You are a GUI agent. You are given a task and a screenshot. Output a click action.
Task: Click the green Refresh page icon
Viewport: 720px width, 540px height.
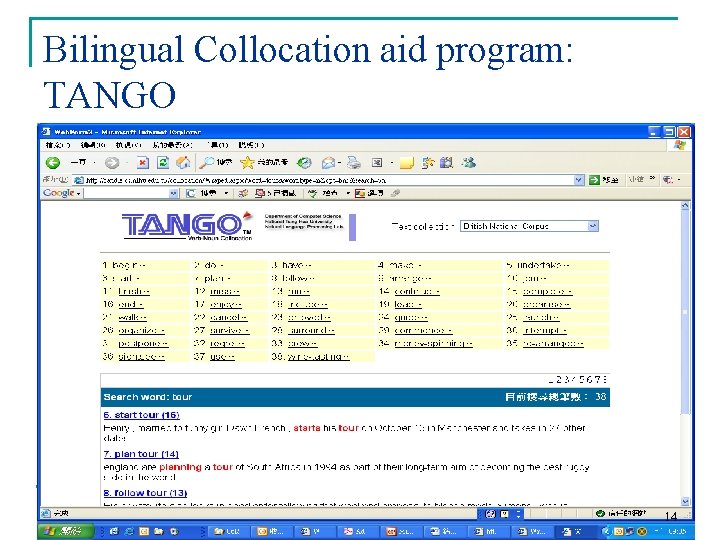[163, 163]
